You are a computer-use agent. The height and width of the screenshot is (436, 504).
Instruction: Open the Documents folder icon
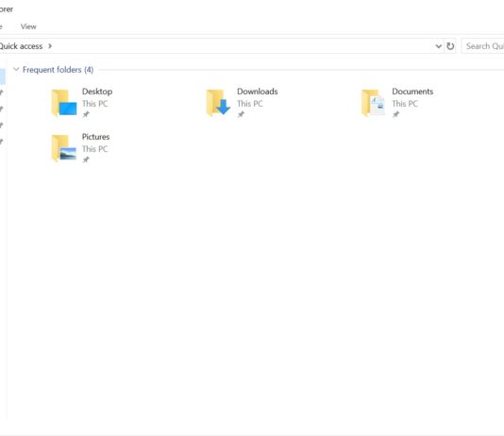[x=373, y=103]
